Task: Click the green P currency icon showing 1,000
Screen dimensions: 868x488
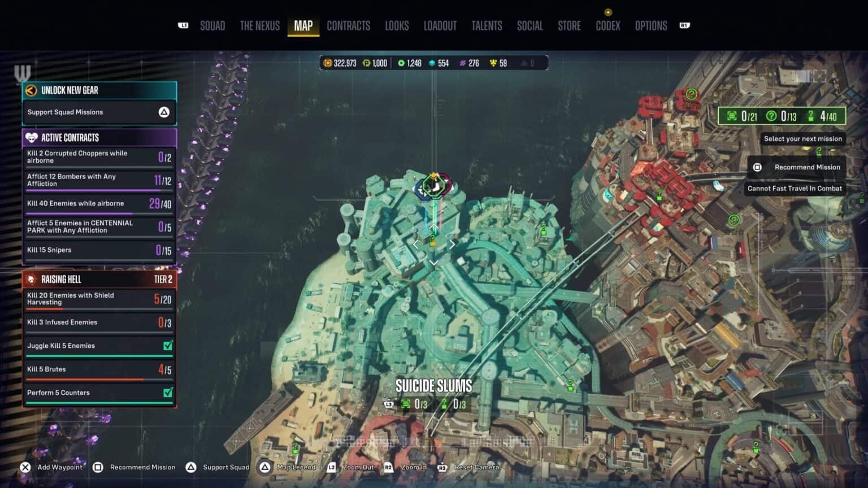Action: pos(366,63)
